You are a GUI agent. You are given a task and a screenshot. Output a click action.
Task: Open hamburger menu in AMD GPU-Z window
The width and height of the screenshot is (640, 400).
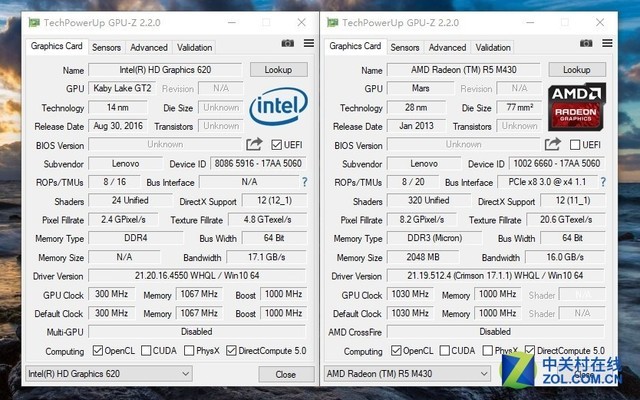pos(607,43)
